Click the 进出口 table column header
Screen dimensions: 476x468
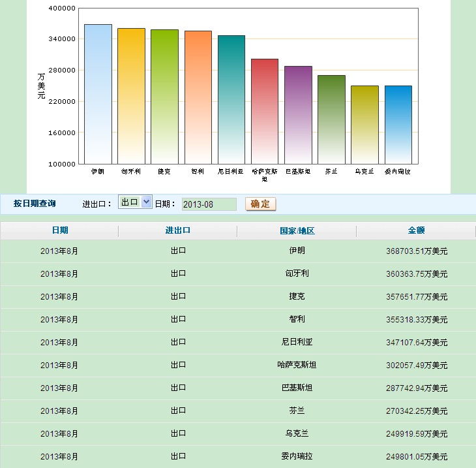click(178, 230)
